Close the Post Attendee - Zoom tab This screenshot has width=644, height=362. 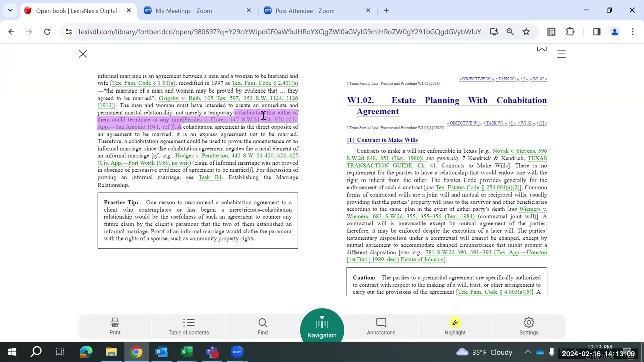(x=368, y=10)
